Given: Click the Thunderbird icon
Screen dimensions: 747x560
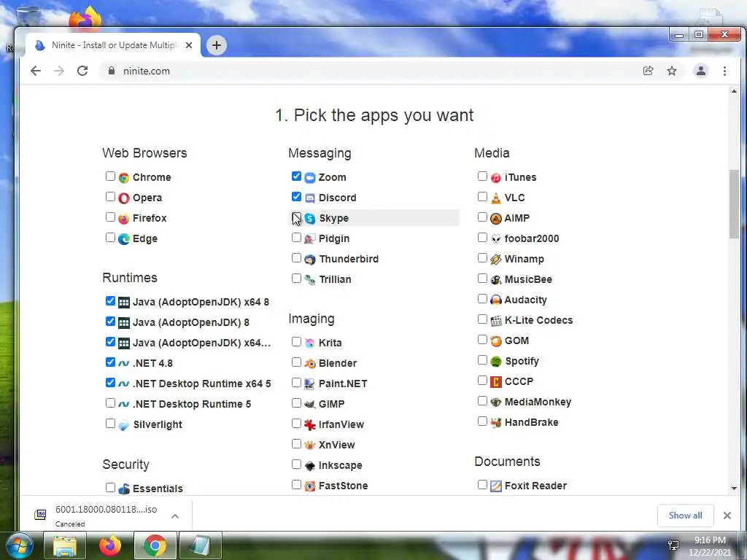Looking at the screenshot, I should (x=309, y=260).
